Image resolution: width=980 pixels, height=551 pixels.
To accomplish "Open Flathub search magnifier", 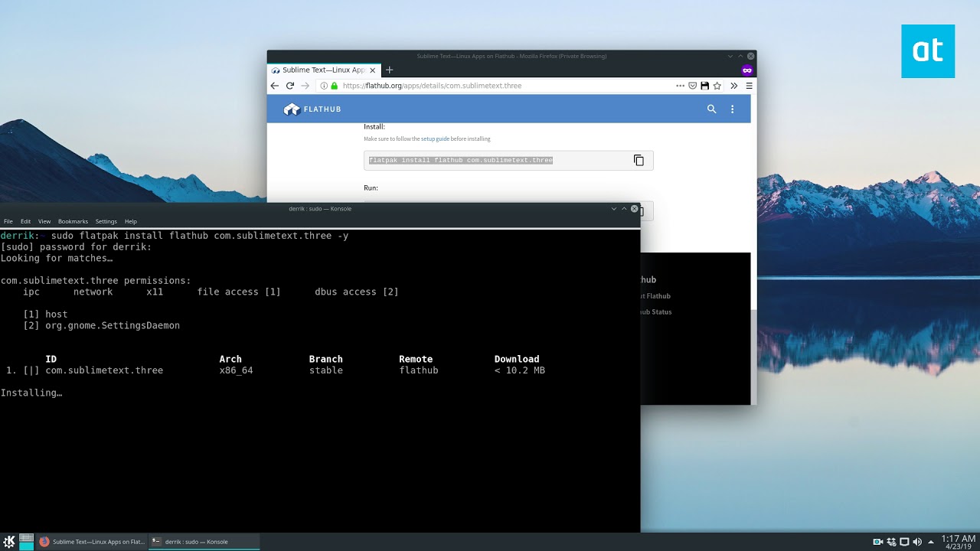I will point(711,109).
